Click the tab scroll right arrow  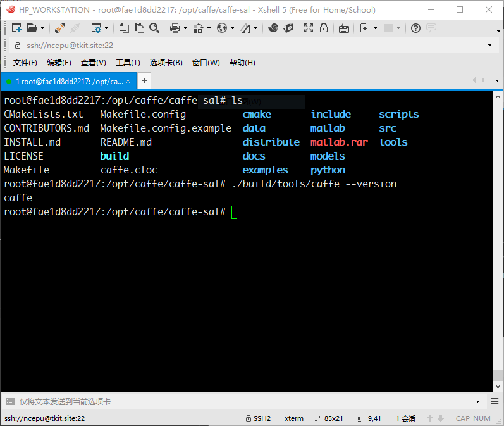coord(483,80)
